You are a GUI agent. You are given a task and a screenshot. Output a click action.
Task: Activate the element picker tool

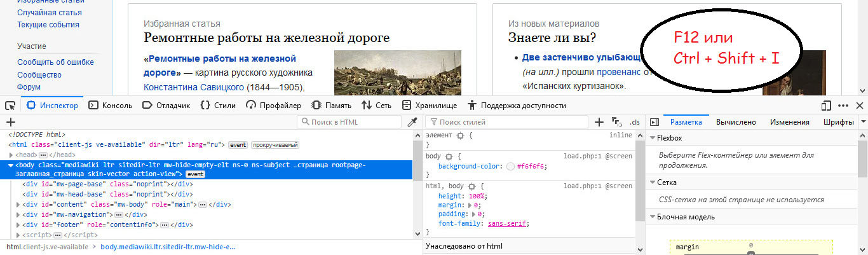pyautogui.click(x=10, y=106)
